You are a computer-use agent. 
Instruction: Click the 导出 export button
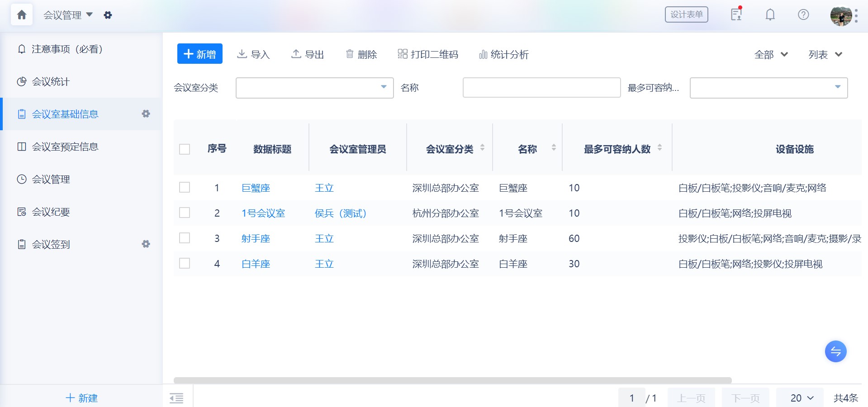308,54
